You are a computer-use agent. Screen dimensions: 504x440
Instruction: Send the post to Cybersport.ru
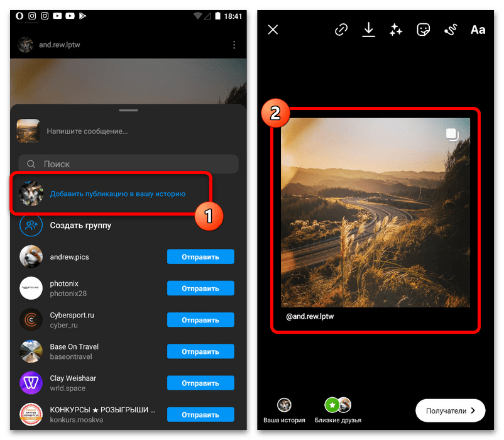coord(200,320)
